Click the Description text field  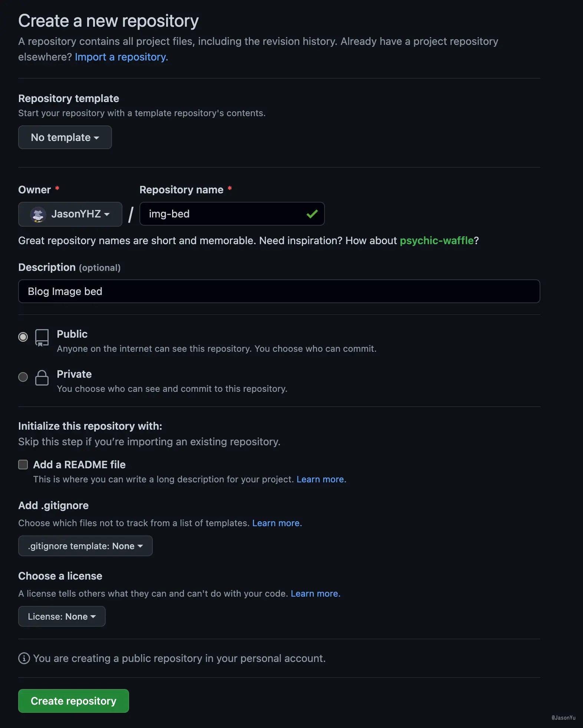coord(279,291)
